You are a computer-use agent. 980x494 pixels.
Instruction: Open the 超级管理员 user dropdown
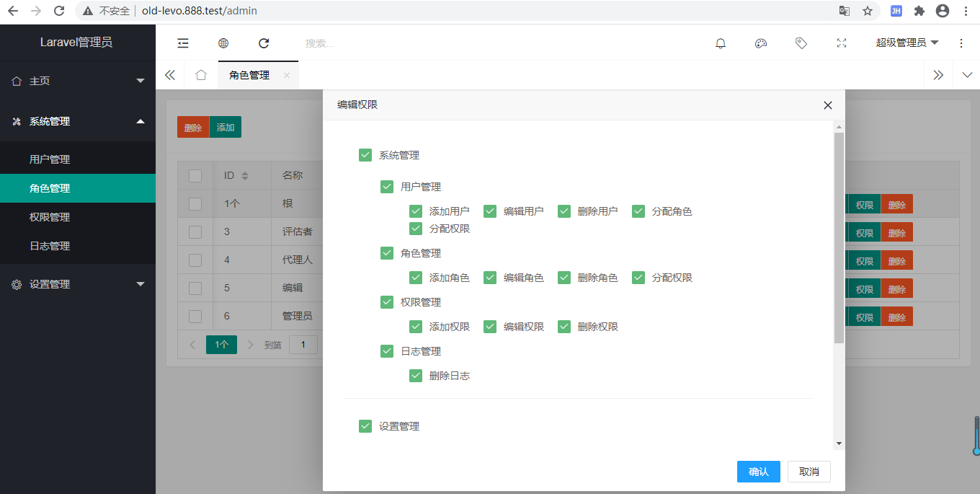906,43
